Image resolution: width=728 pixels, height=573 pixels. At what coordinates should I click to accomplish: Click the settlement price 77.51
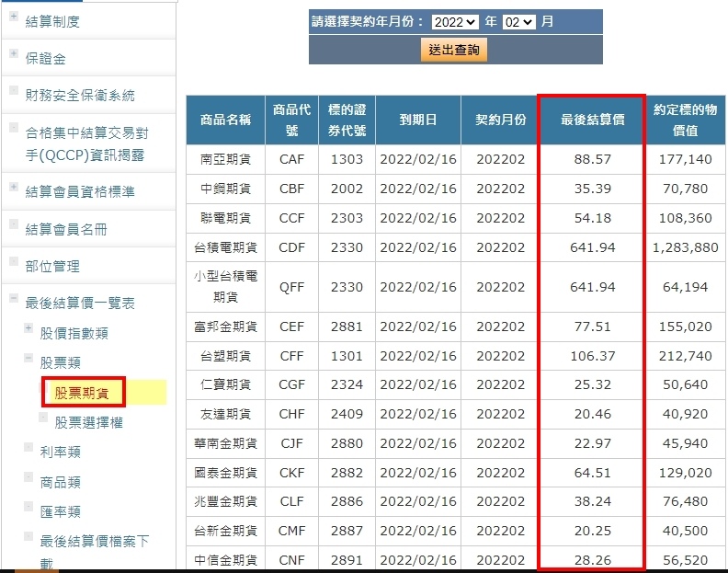[593, 327]
